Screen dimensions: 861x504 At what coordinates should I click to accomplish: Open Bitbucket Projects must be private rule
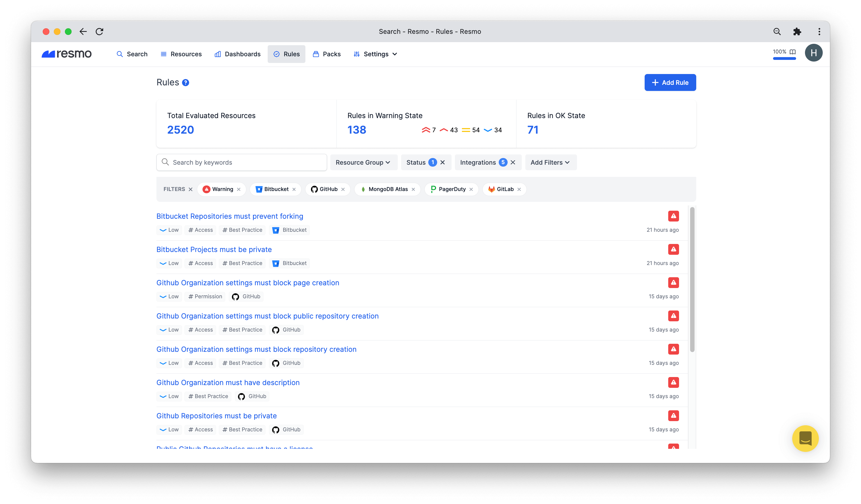point(214,250)
